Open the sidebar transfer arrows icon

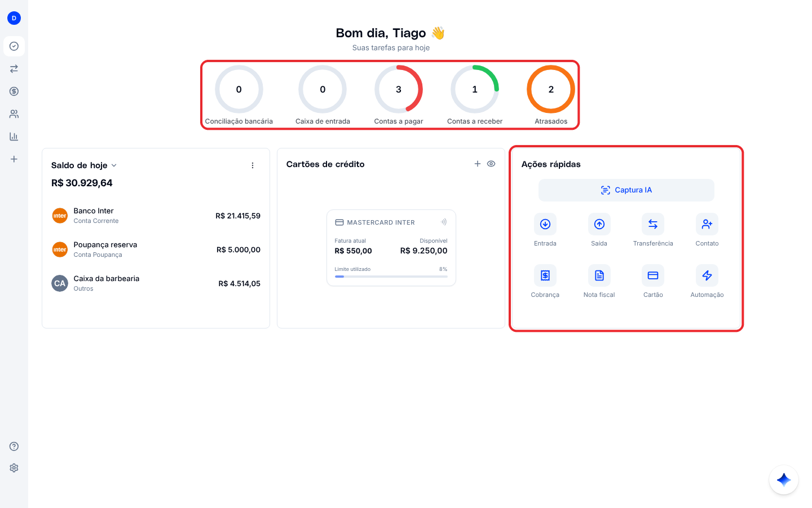click(x=14, y=69)
